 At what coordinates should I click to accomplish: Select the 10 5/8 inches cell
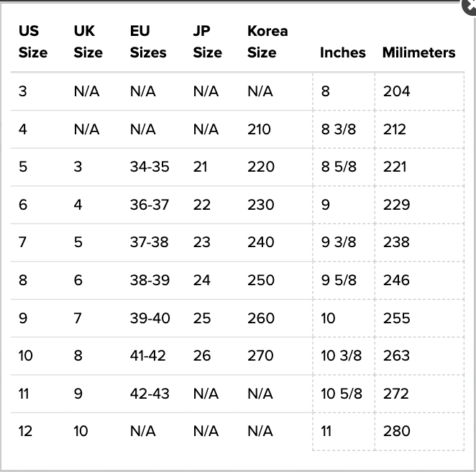(x=341, y=394)
